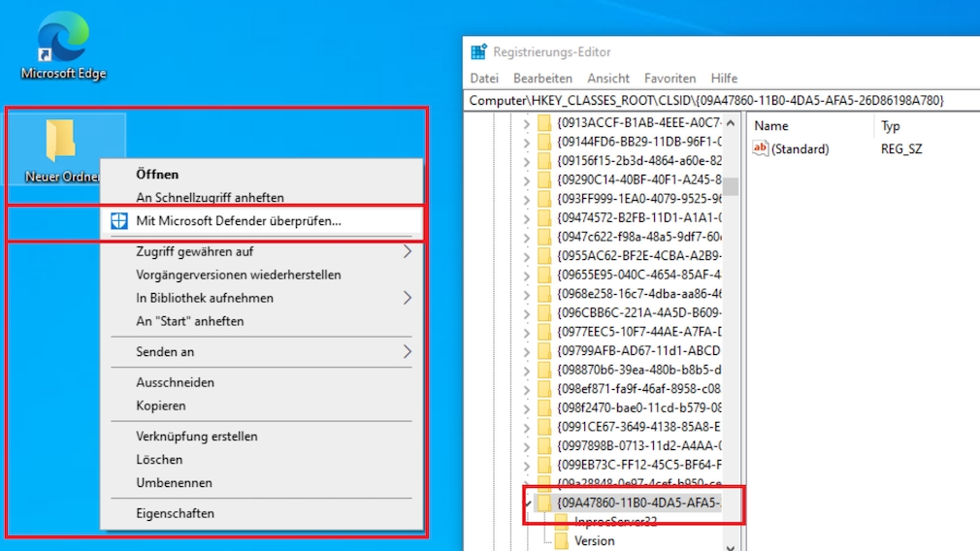The height and width of the screenshot is (551, 980).
Task: Click folder icon of {0947c622-f98a-48a5 key
Action: (544, 236)
